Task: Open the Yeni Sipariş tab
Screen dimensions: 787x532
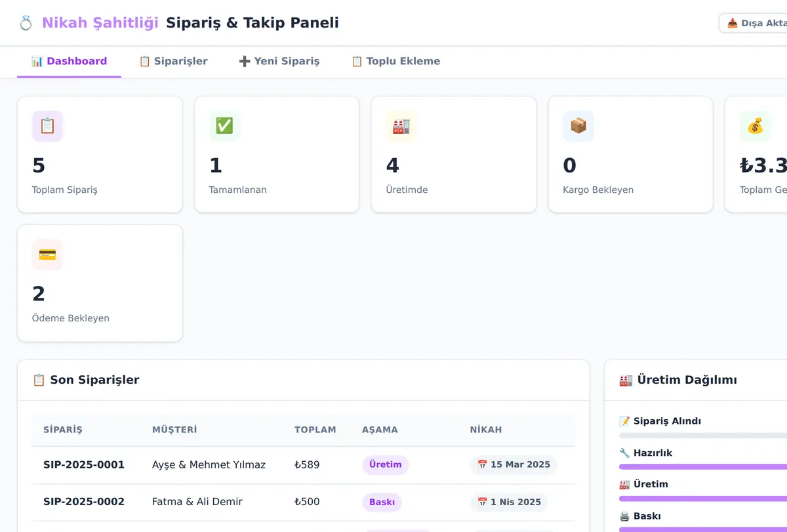Action: (279, 62)
